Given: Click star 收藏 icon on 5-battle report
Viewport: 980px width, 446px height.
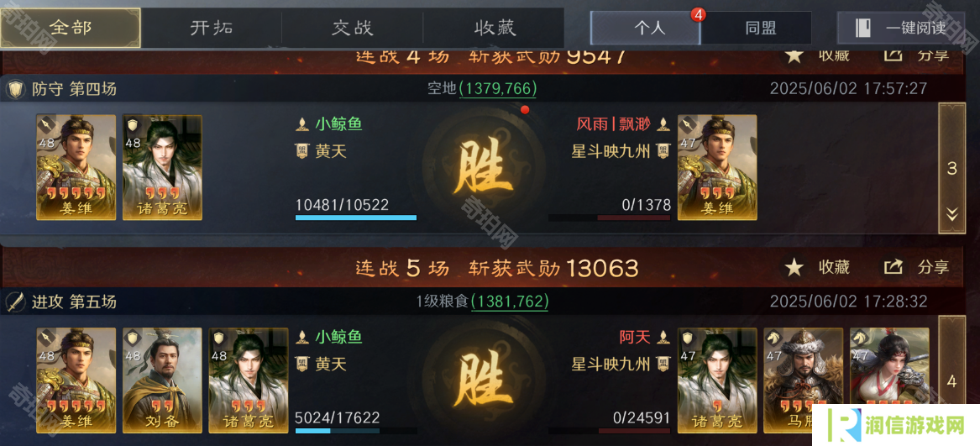Looking at the screenshot, I should 794,268.
